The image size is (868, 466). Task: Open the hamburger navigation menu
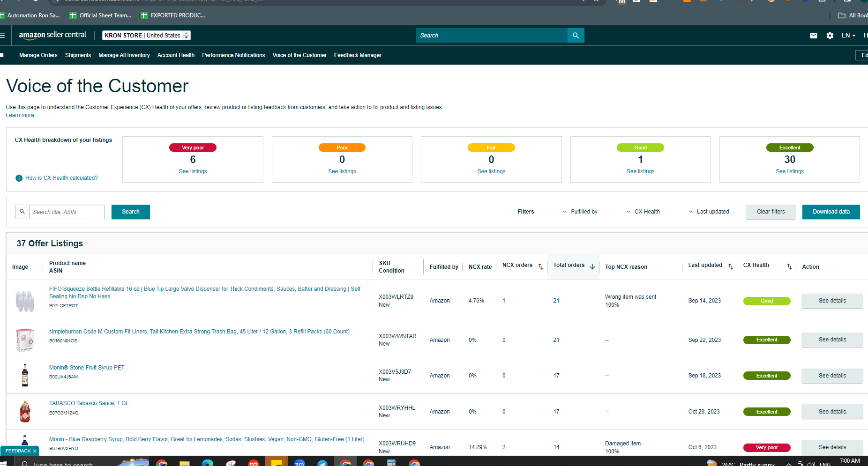pyautogui.click(x=2, y=36)
